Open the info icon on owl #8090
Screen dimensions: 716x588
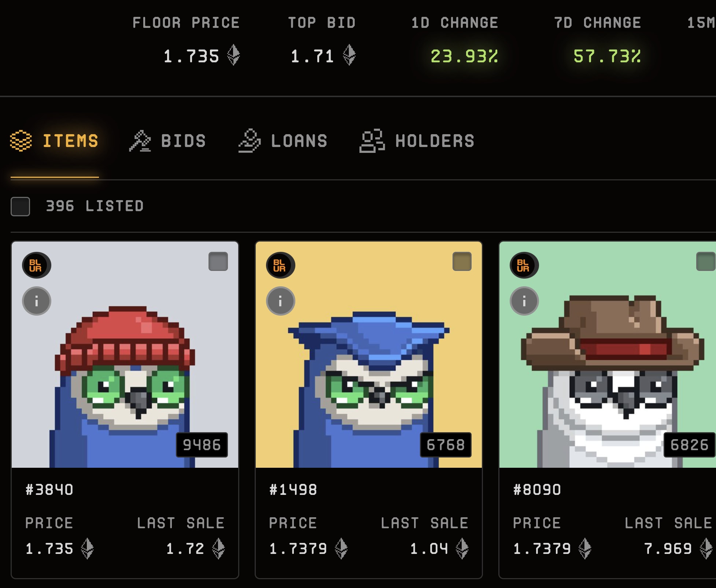[x=524, y=301]
